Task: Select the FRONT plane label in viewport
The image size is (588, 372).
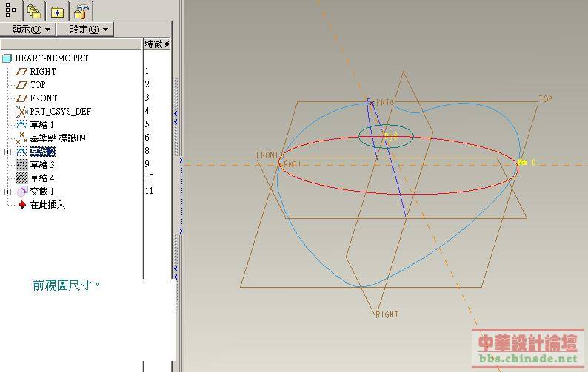Action: click(x=267, y=155)
